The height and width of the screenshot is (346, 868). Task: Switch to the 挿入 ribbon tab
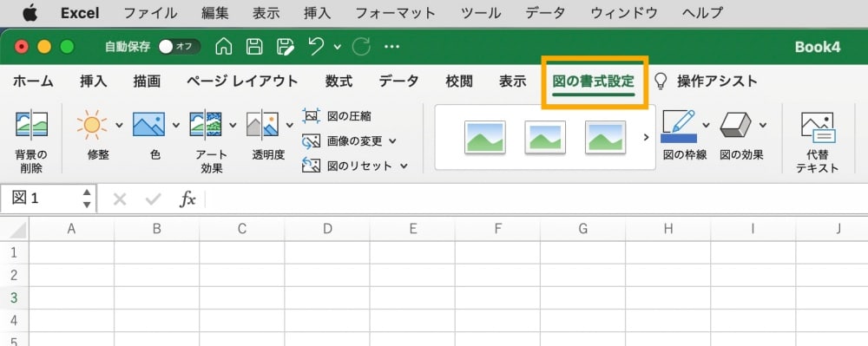[x=93, y=82]
